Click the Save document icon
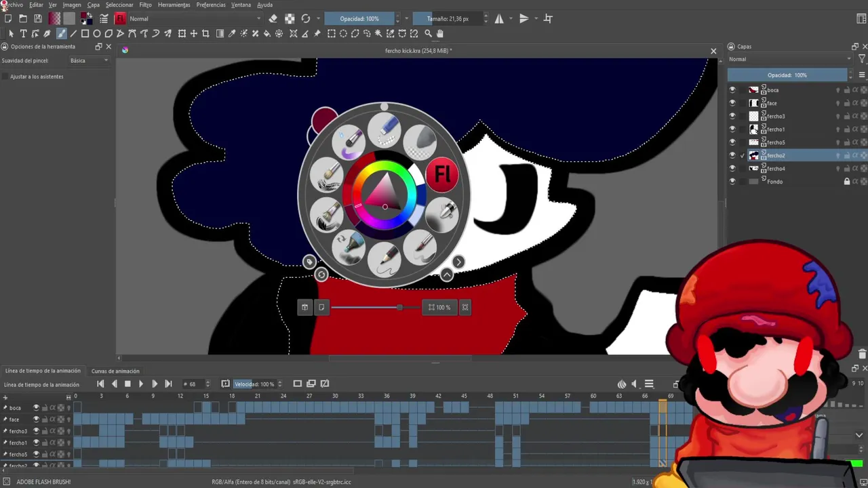Viewport: 868px width, 488px height. pos(38,18)
